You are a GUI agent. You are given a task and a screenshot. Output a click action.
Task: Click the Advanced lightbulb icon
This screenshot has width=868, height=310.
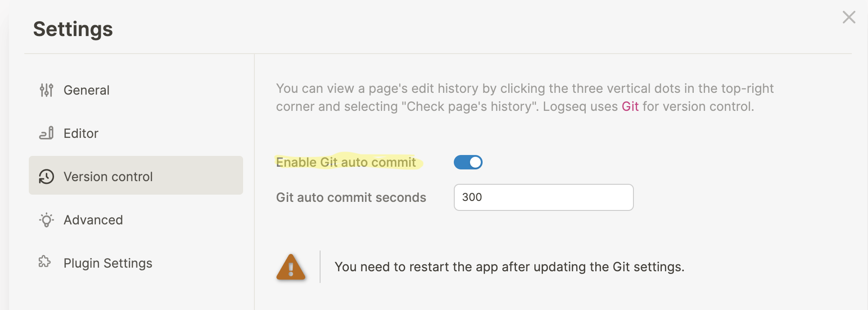[46, 220]
